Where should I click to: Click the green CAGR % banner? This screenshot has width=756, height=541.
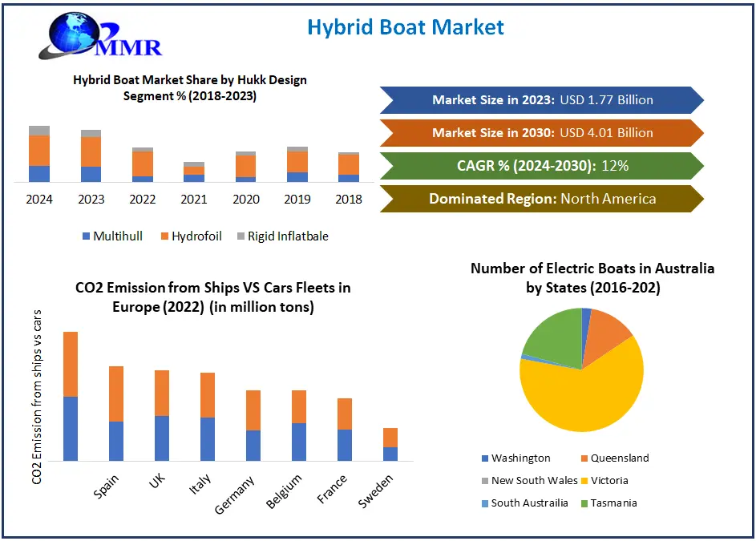[x=542, y=166]
